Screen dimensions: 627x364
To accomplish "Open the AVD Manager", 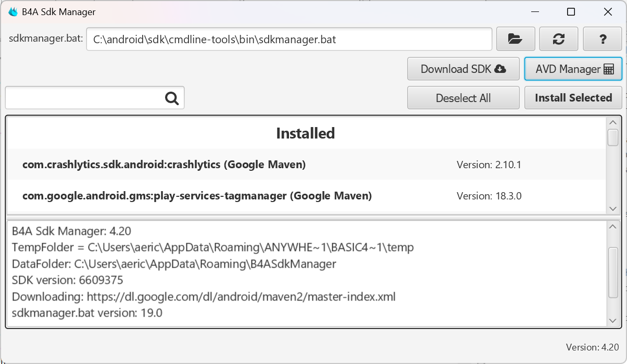I will (x=573, y=69).
